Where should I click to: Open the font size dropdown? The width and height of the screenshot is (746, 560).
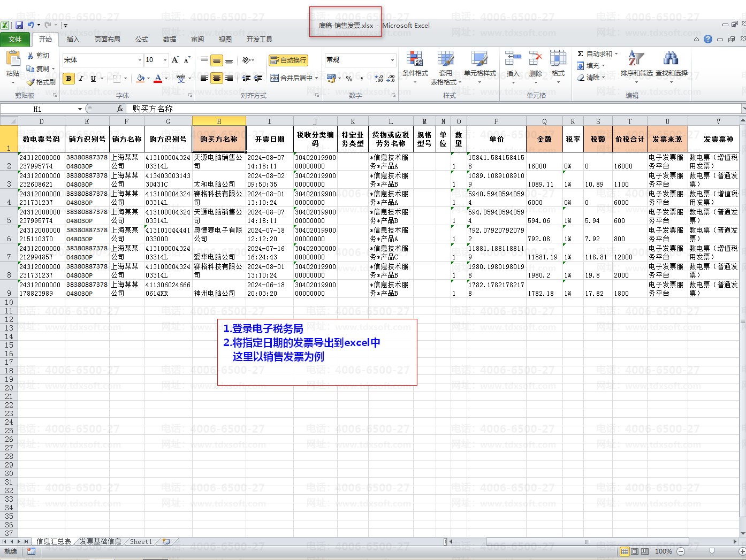pyautogui.click(x=165, y=60)
